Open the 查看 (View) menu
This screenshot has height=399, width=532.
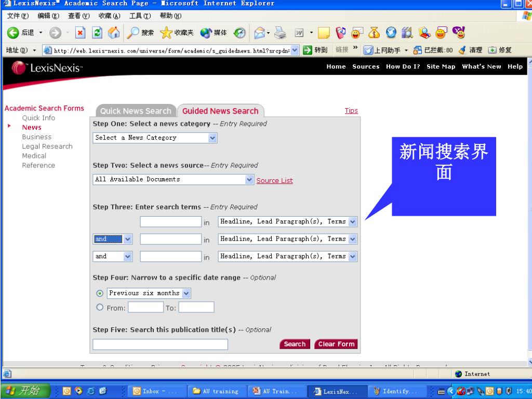tap(79, 16)
